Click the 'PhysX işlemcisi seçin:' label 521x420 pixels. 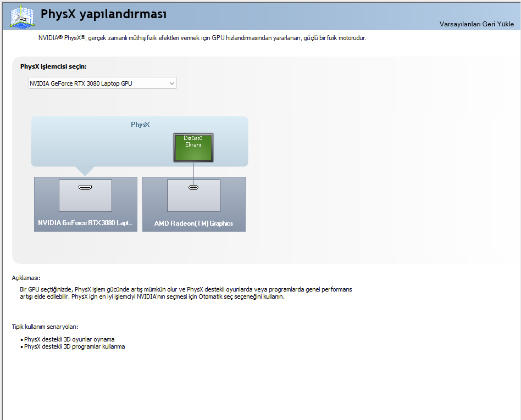53,66
